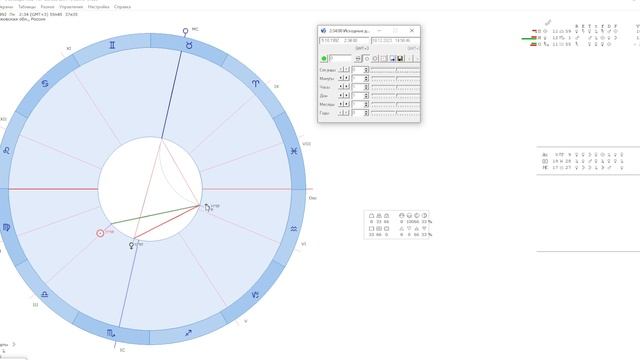640x360 pixels.
Task: Click the cardinal cross icon in the statistics panel
Action: (371, 229)
